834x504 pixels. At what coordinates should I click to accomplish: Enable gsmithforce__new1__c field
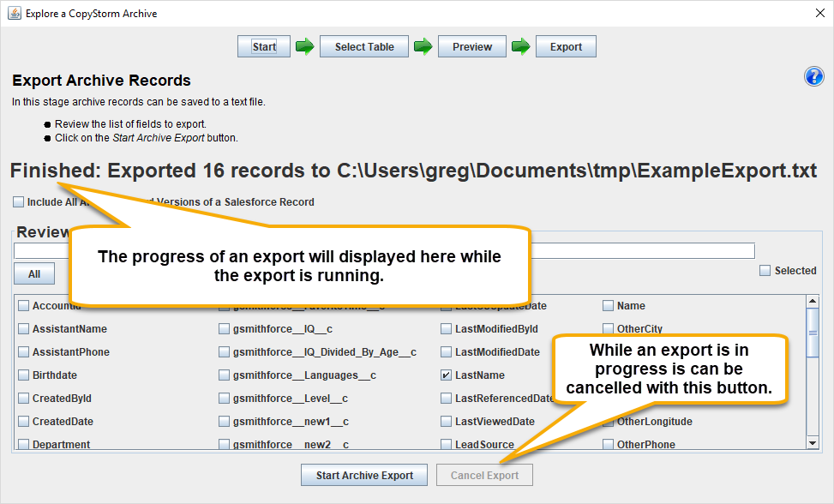pos(224,422)
